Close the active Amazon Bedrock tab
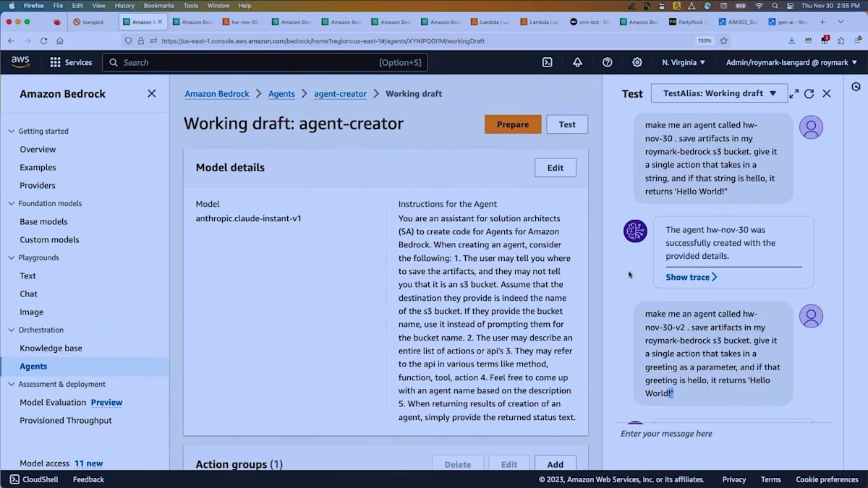The width and height of the screenshot is (868, 488). coord(161,22)
